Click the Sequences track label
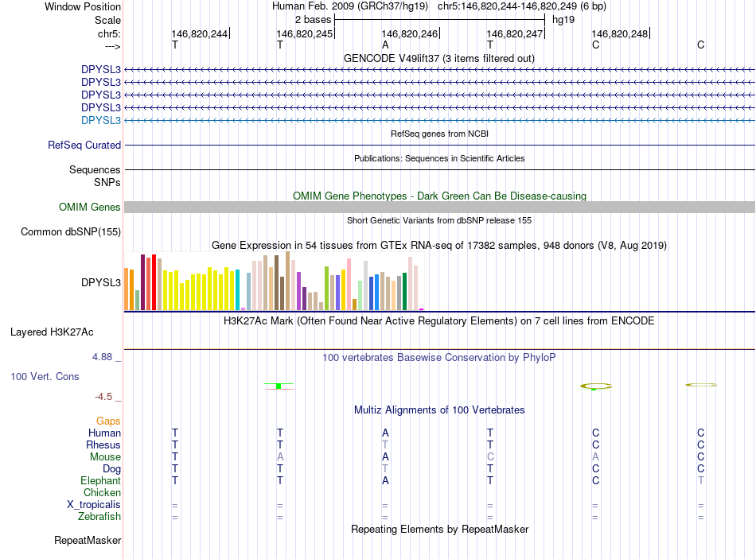The height and width of the screenshot is (559, 756). tap(95, 169)
